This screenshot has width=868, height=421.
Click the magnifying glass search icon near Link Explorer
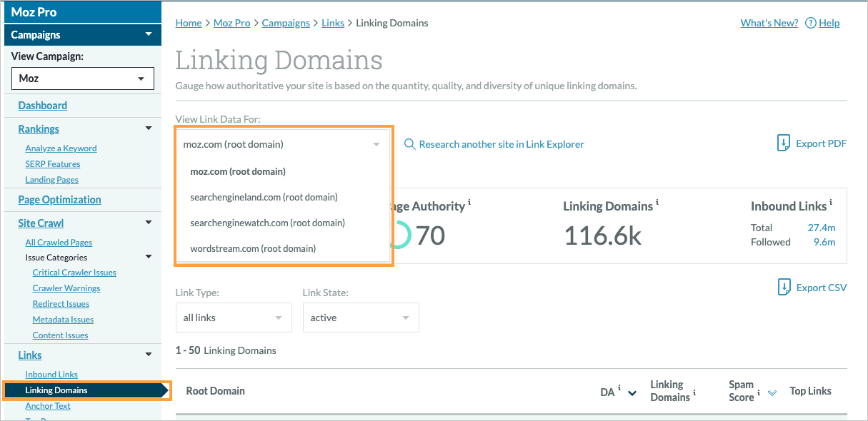pyautogui.click(x=409, y=143)
